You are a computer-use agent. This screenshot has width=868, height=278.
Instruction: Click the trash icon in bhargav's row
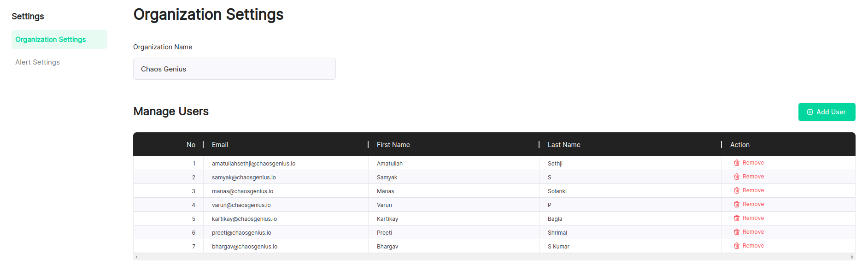[x=737, y=246]
